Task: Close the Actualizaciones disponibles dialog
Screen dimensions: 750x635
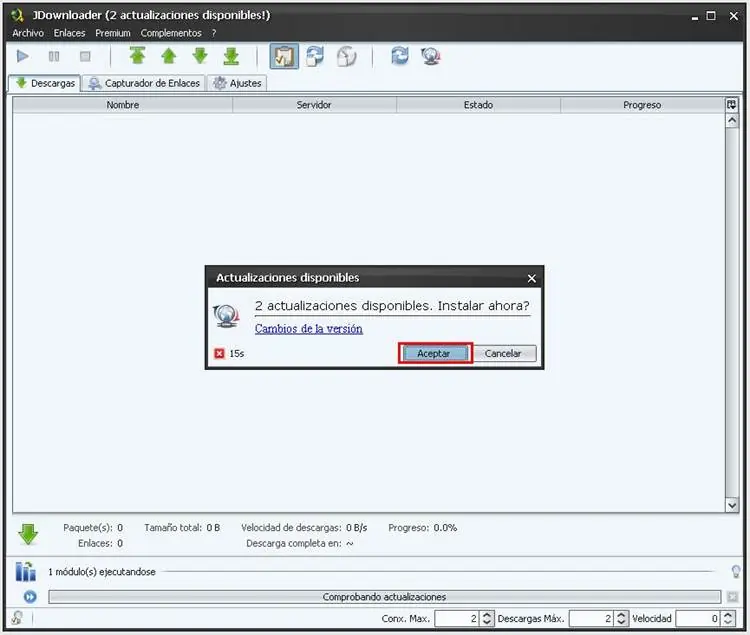Action: (x=531, y=278)
